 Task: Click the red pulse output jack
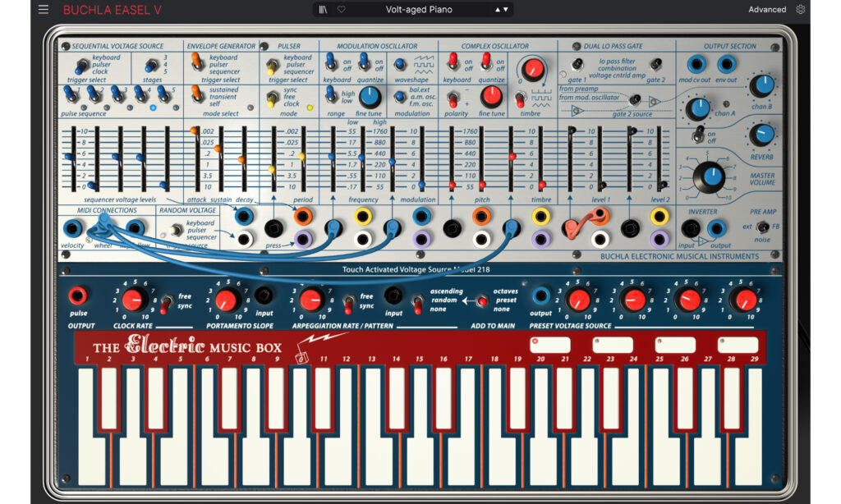tap(79, 296)
